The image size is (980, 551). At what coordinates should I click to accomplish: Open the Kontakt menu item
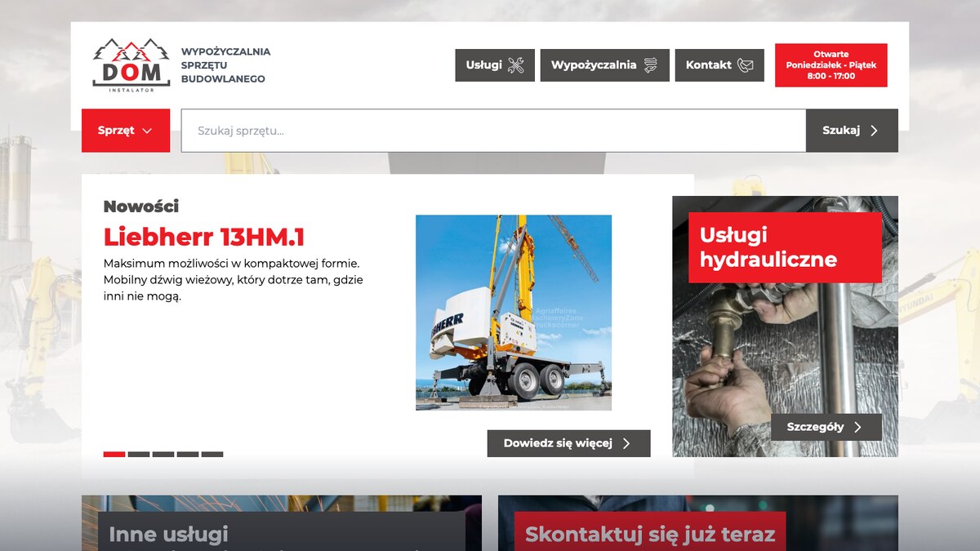coord(719,65)
